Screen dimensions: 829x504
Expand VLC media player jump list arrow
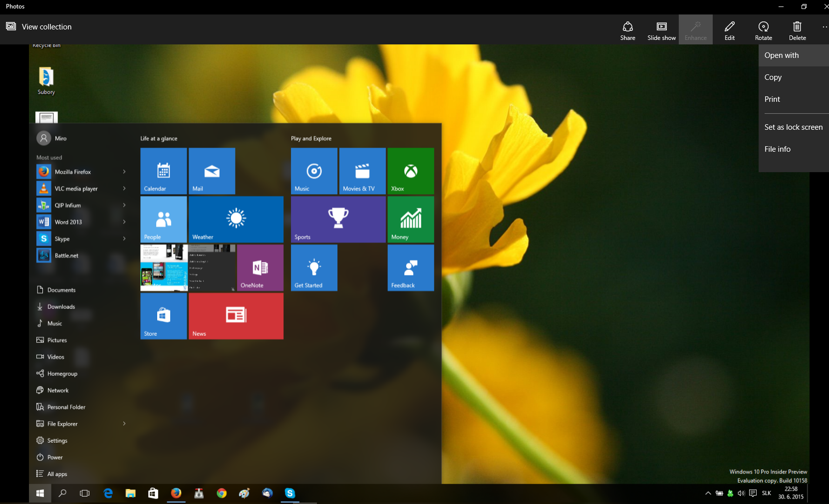[x=124, y=189]
